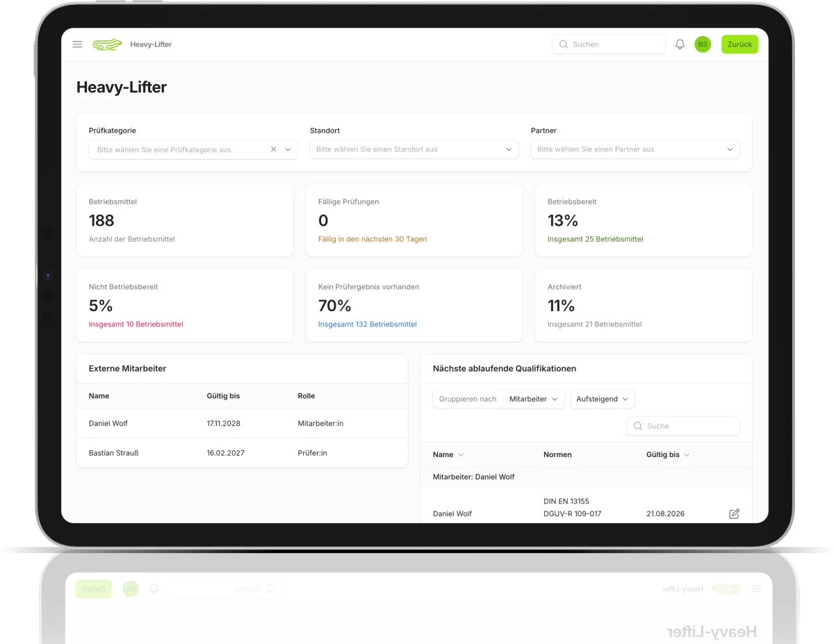Screen dimensions: 834x644
Task: Click Insgesamt 25 Betriebsmittel link text
Action: point(595,239)
